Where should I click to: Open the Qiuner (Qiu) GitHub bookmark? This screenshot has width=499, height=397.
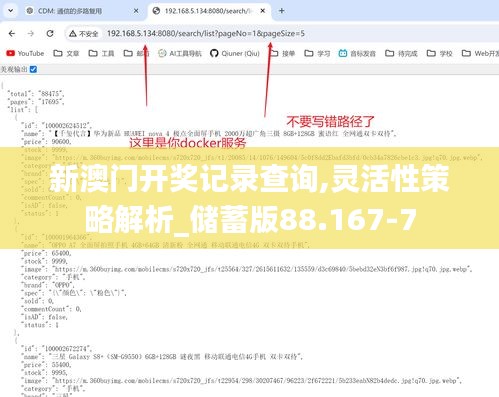coord(235,53)
